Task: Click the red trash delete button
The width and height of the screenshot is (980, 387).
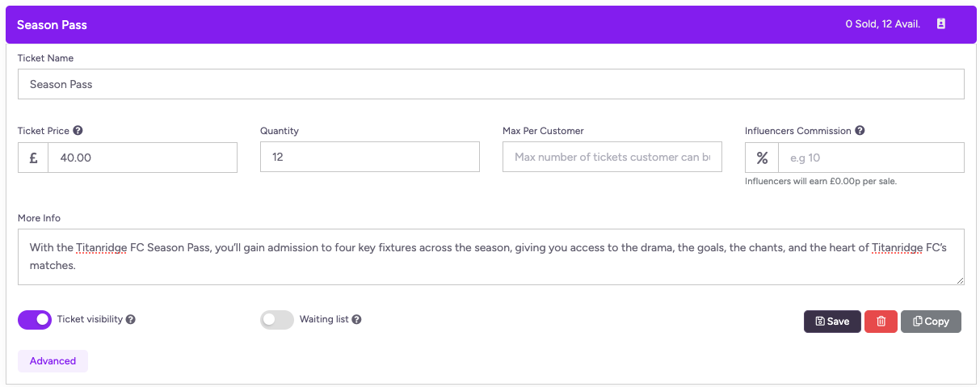Action: (x=881, y=322)
